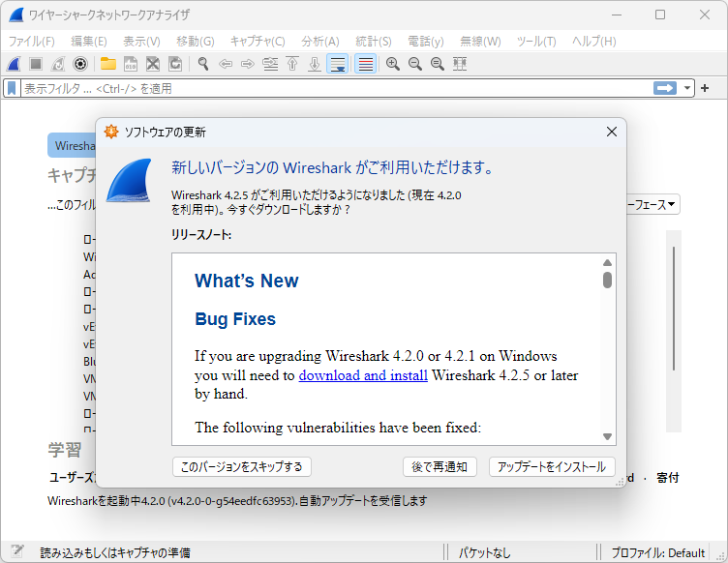The height and width of the screenshot is (563, 728).
Task: Click このバージョンをスキップする button
Action: click(x=241, y=466)
